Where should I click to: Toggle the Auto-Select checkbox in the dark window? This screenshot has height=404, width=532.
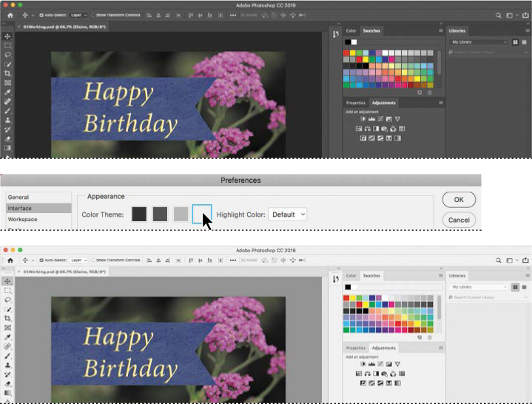click(x=41, y=14)
